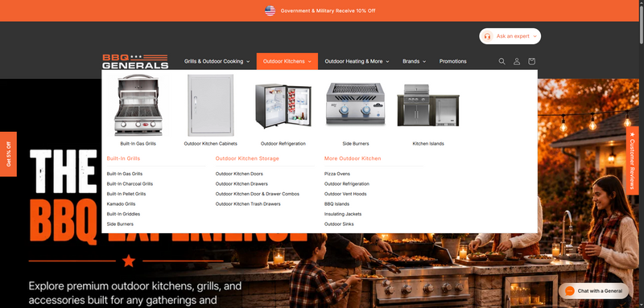Open Chat with a General widget
This screenshot has width=644, height=308.
tap(593, 291)
